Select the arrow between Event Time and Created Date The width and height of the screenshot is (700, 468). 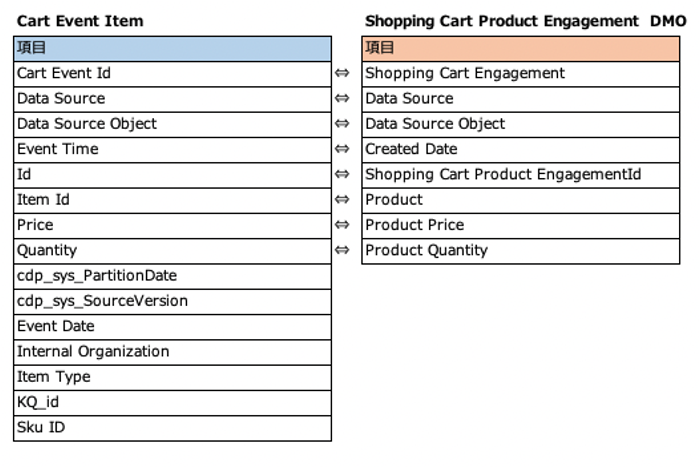342,149
